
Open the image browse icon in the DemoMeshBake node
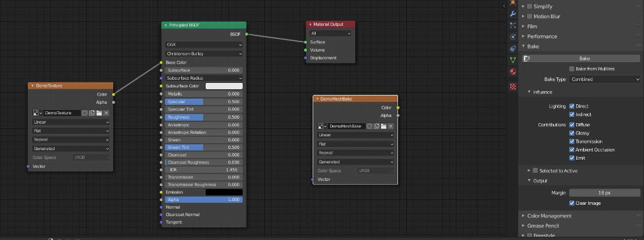click(x=322, y=126)
